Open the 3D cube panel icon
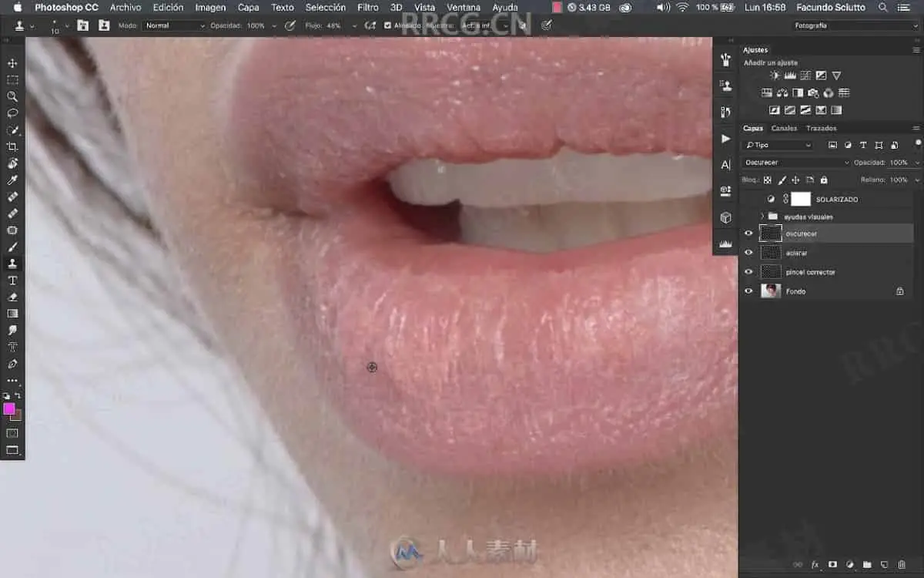Image resolution: width=924 pixels, height=578 pixels. [725, 218]
